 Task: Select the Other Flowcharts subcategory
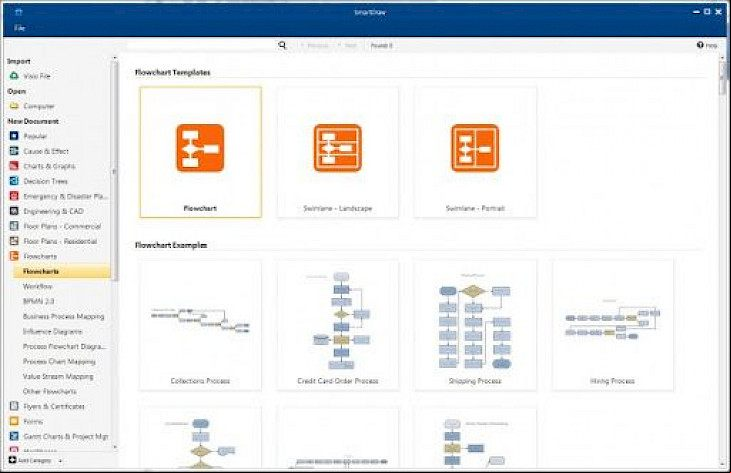click(x=49, y=391)
